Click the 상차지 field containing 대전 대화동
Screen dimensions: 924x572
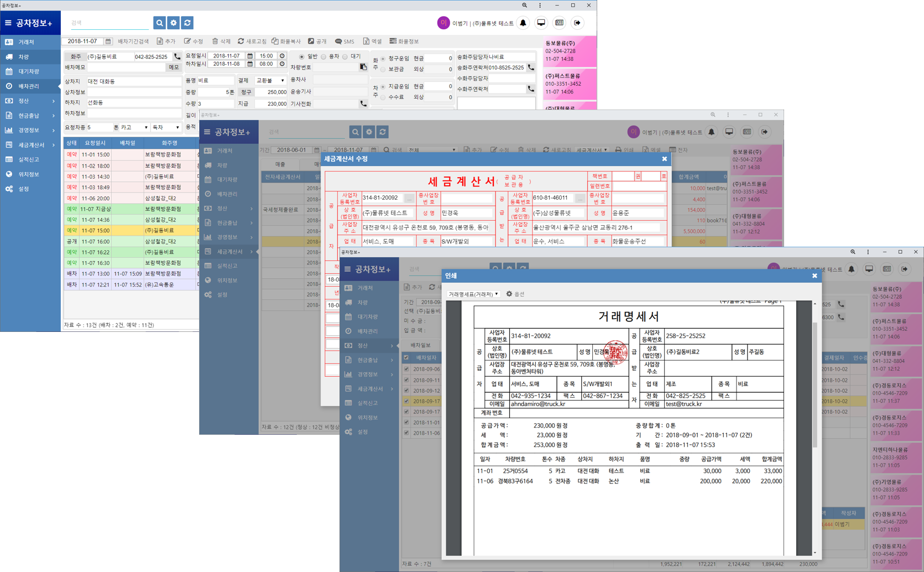[134, 81]
